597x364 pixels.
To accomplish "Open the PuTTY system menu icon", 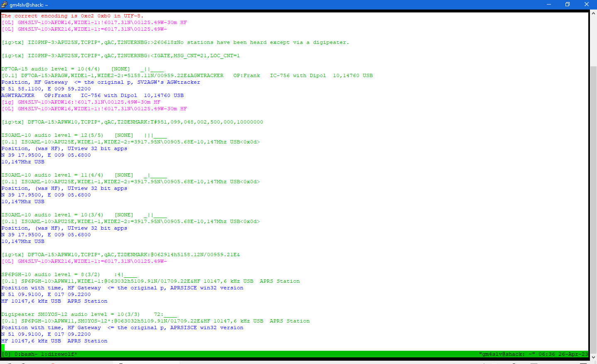I will [x=4, y=5].
